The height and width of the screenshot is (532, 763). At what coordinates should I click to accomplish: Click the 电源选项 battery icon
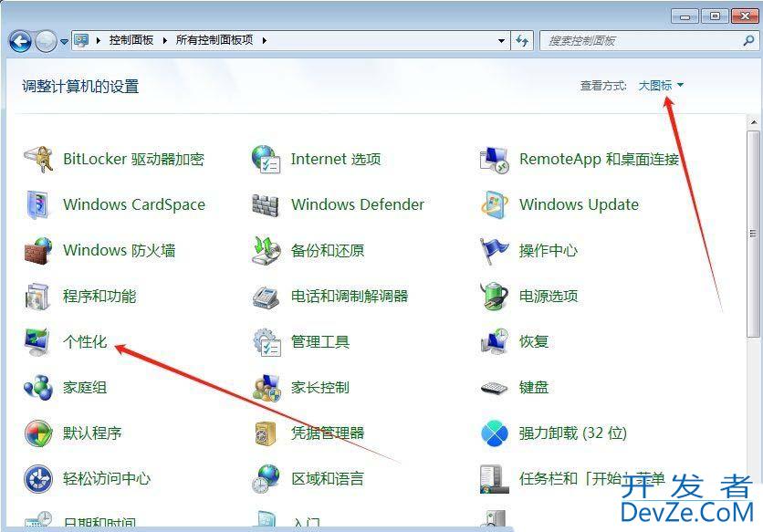(x=494, y=296)
